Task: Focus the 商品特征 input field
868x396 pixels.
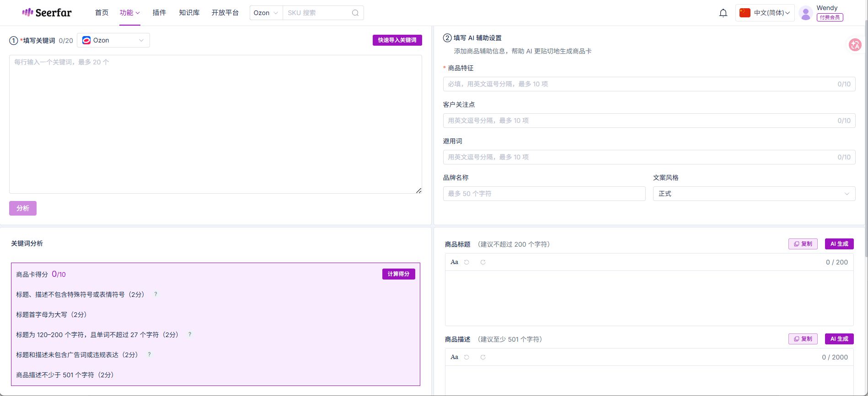Action: point(649,84)
